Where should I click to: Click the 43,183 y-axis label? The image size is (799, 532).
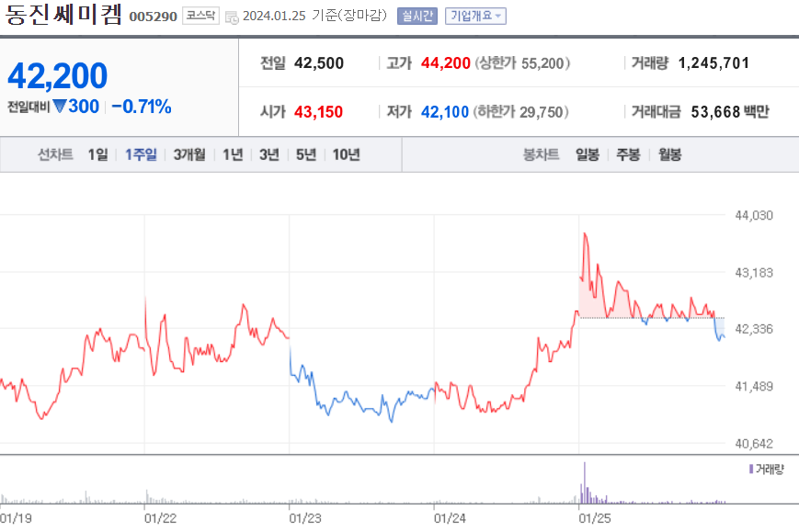(754, 273)
